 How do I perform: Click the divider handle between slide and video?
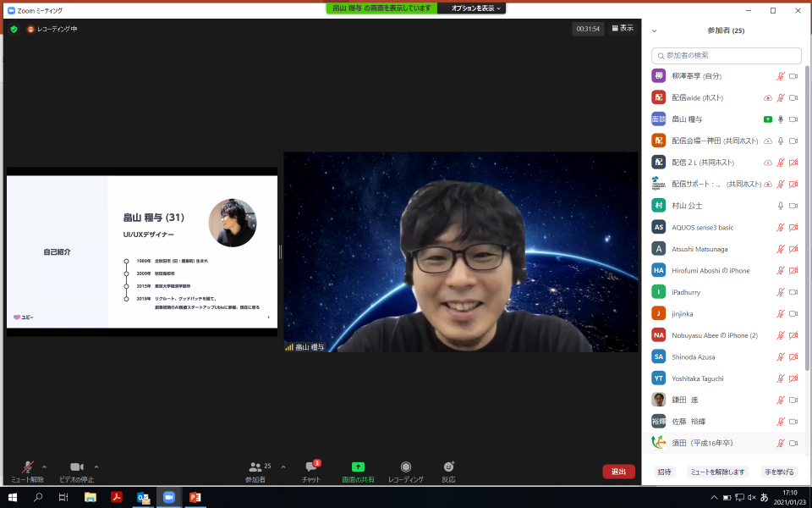pyautogui.click(x=281, y=252)
